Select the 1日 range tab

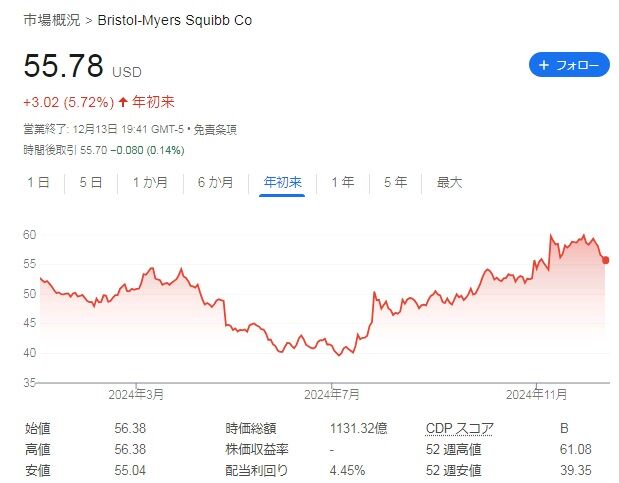coord(38,182)
